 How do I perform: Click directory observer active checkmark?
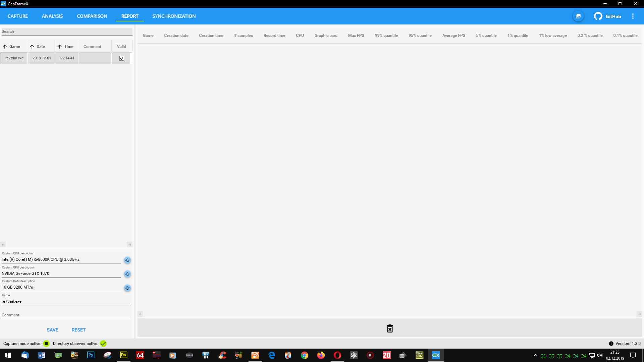(x=103, y=344)
